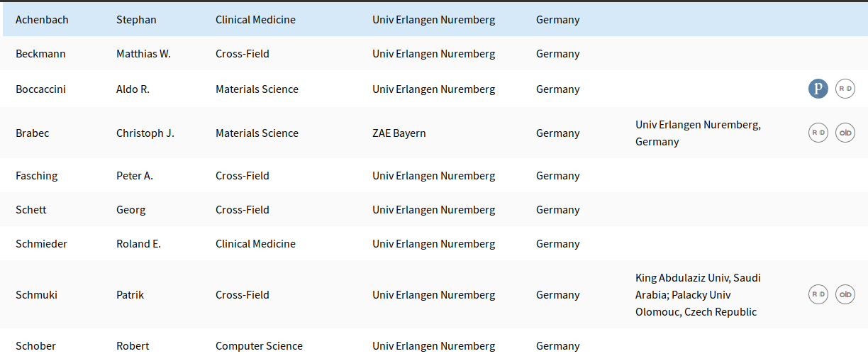This screenshot has height=361, width=868.
Task: Open Schmuki's ORCID profile icon
Action: (845, 294)
